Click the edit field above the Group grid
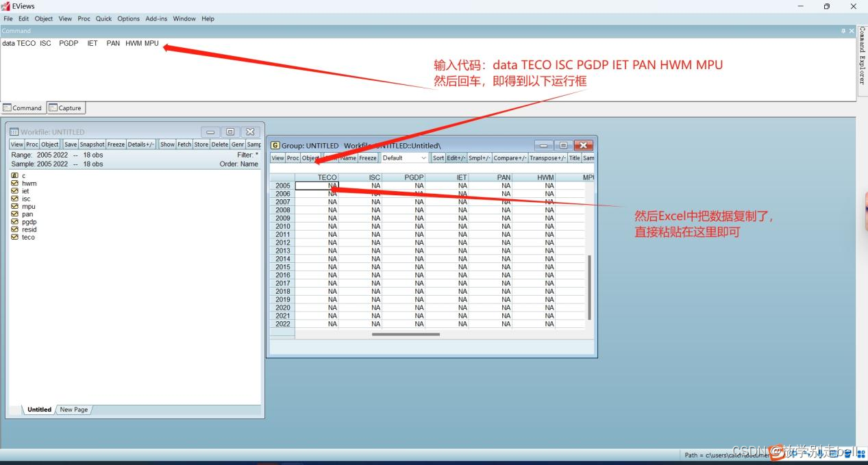This screenshot has width=868, height=465. [432, 168]
